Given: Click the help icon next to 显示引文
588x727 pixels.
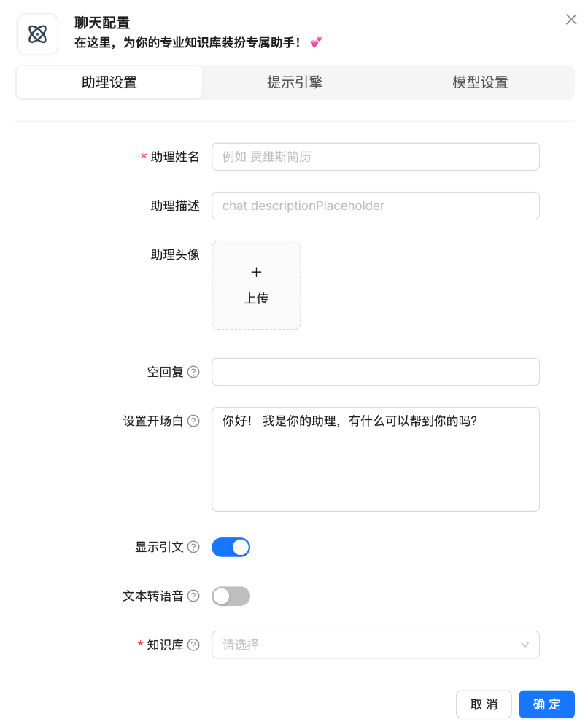Looking at the screenshot, I should (193, 547).
